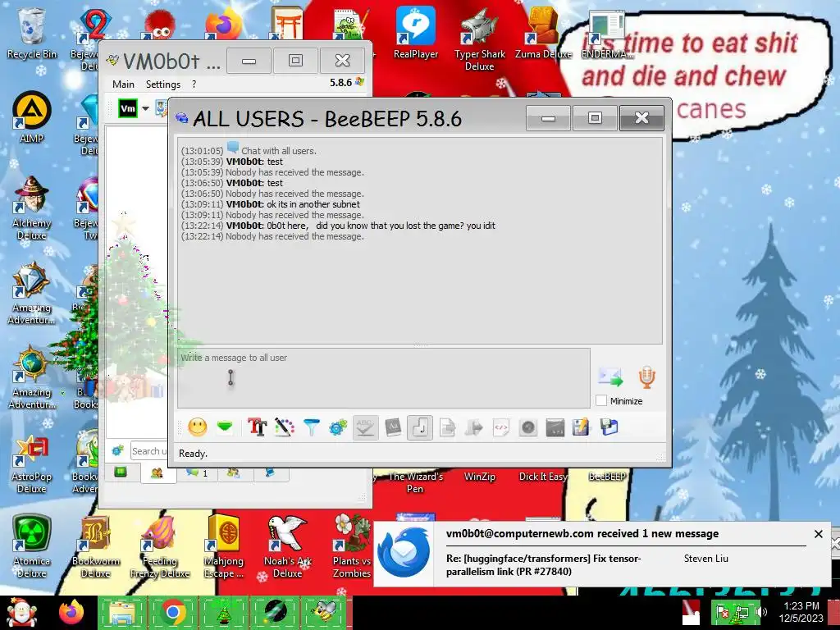The image size is (840, 630).
Task: Select the Atomica Deluxe desktop icon
Action: coord(32,546)
